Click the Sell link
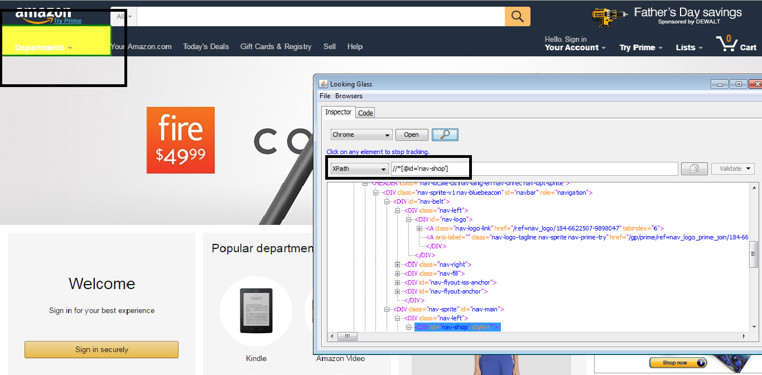The width and height of the screenshot is (762, 375). 329,47
